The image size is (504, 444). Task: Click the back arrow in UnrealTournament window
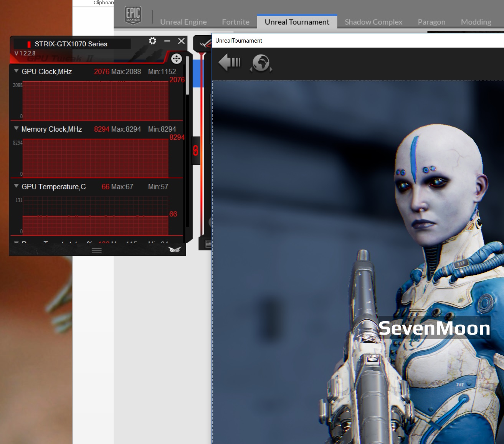pyautogui.click(x=230, y=62)
